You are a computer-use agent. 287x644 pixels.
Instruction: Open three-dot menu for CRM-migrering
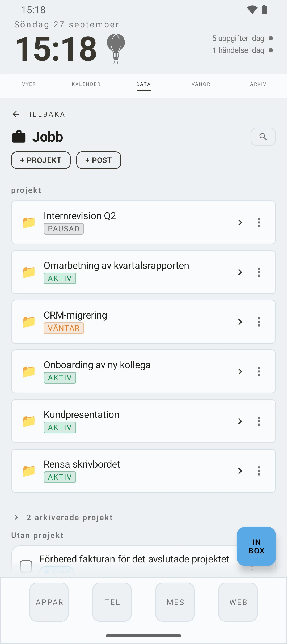tap(259, 322)
